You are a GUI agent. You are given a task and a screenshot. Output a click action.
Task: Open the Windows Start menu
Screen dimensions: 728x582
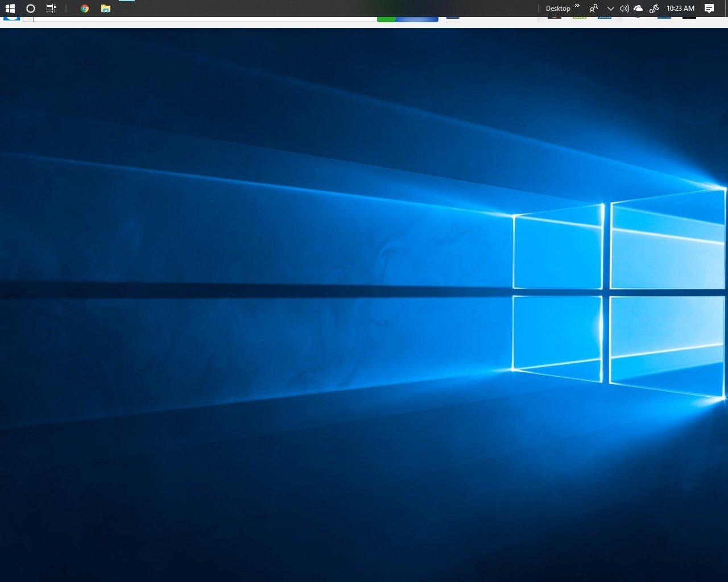point(10,9)
